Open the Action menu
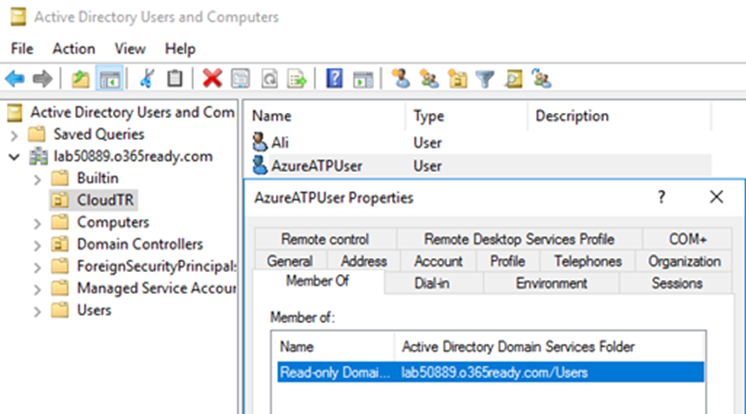 point(74,49)
